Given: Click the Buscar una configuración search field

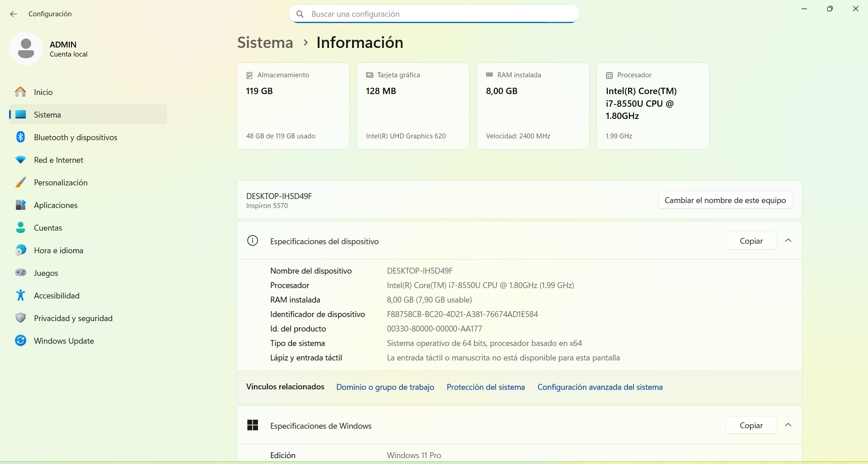Looking at the screenshot, I should click(x=434, y=14).
